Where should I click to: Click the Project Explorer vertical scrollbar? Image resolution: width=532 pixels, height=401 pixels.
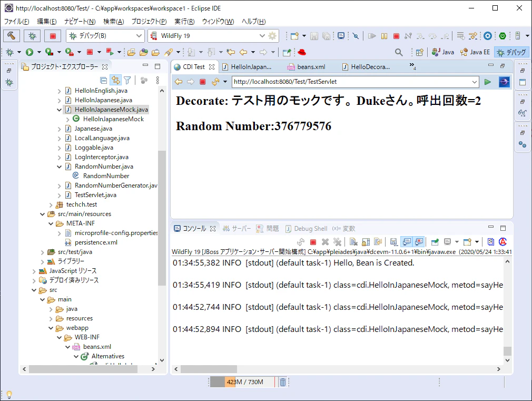tap(162, 217)
